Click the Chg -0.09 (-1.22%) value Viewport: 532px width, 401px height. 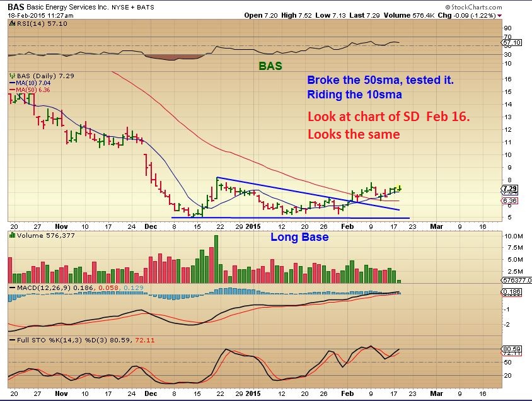tap(467, 16)
